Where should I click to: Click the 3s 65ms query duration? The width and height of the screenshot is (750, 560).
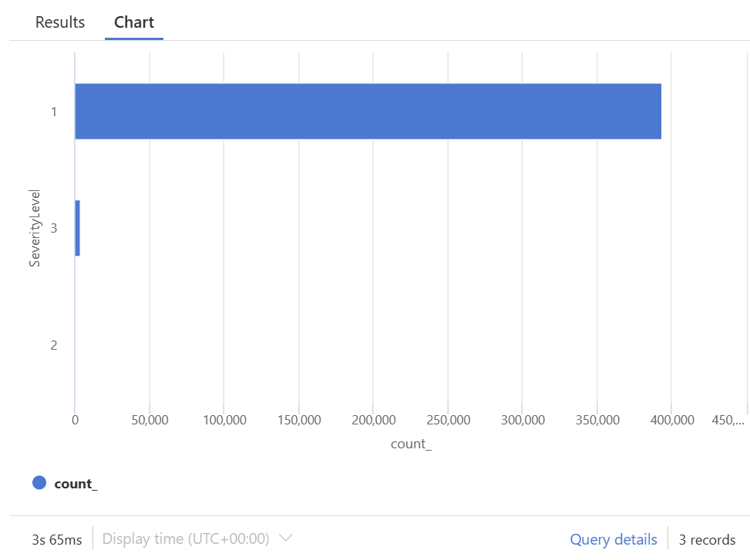tap(57, 539)
